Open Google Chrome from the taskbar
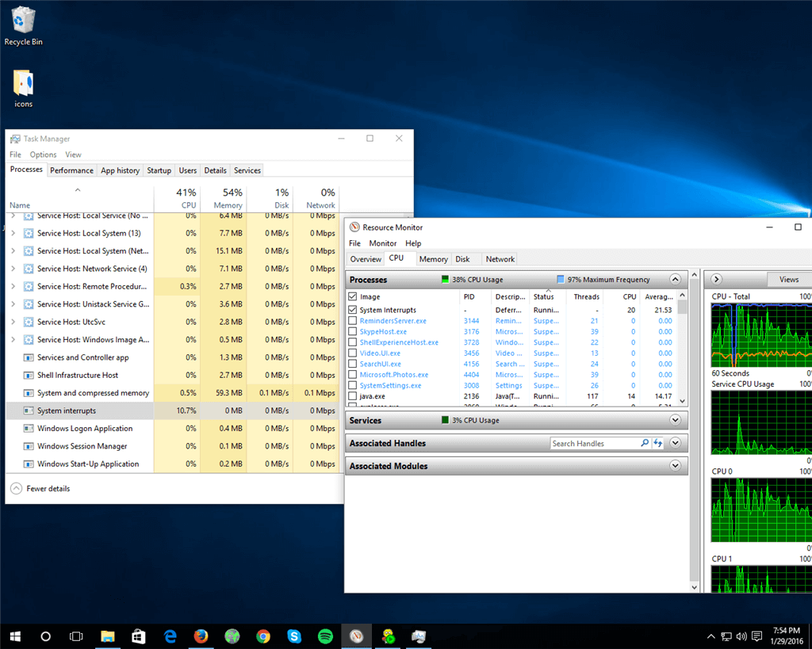The width and height of the screenshot is (812, 649). (x=263, y=636)
